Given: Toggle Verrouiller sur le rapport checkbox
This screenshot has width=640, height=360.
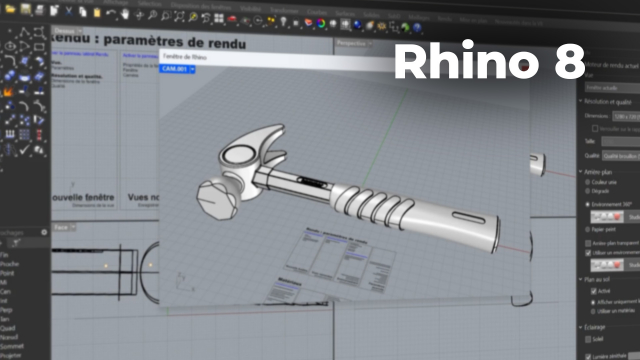Looking at the screenshot, I should point(595,129).
